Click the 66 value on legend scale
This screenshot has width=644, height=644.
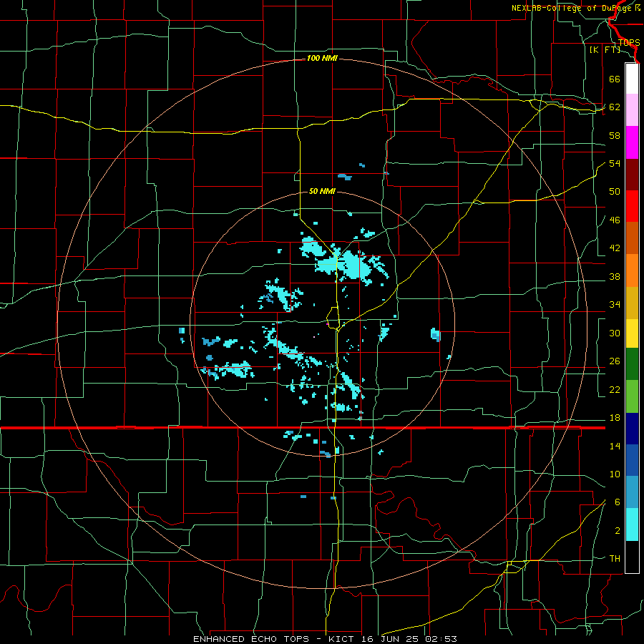point(615,79)
